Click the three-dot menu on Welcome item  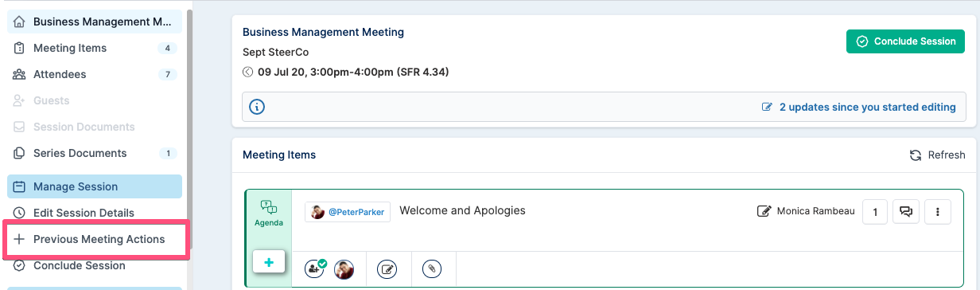tap(937, 211)
